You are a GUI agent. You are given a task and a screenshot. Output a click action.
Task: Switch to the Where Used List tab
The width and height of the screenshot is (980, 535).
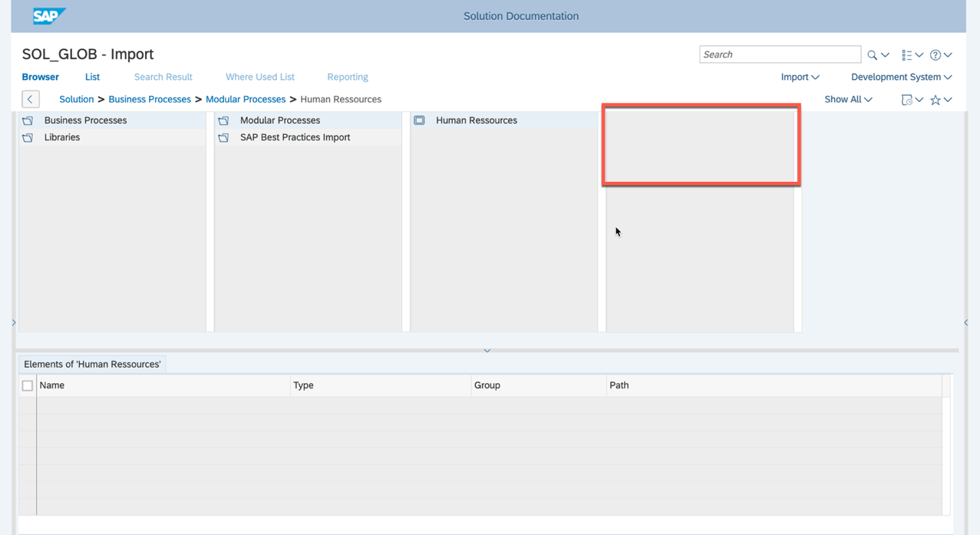(259, 77)
